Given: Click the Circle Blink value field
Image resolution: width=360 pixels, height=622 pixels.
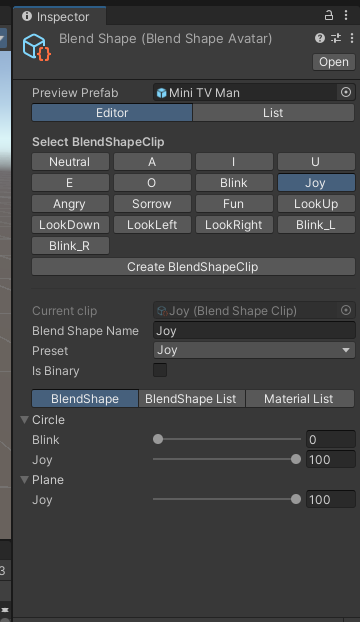Looking at the screenshot, I should click(x=331, y=440).
